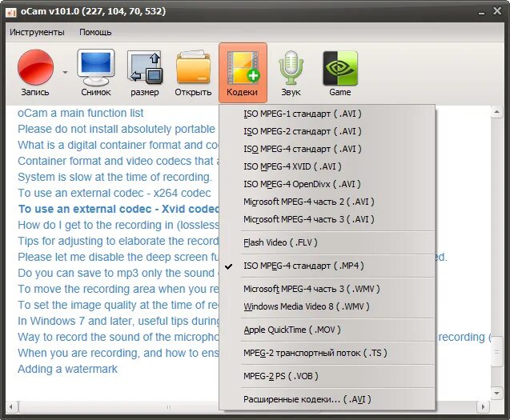This screenshot has width=510, height=420.
Task: Open 'Tips for adjusting to elaborate the record' link
Action: tap(118, 241)
